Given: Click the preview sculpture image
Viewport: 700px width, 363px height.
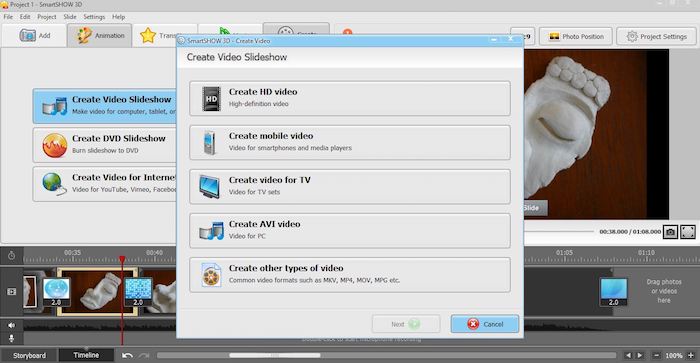Looking at the screenshot, I should coord(585,134).
